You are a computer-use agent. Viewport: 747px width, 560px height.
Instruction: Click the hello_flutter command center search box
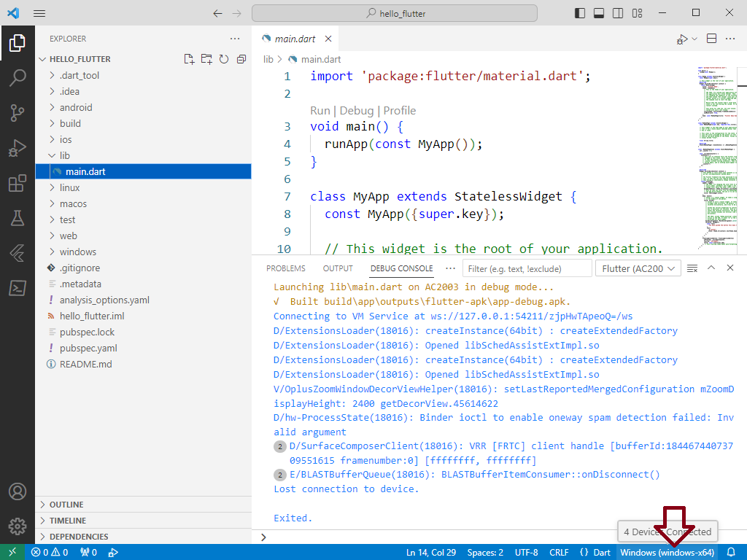(395, 13)
